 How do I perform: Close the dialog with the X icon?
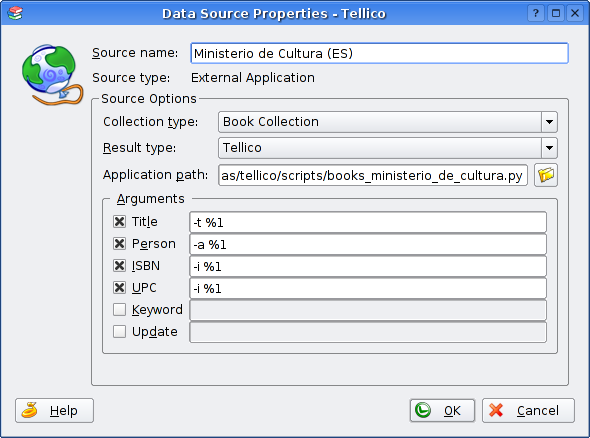point(575,14)
